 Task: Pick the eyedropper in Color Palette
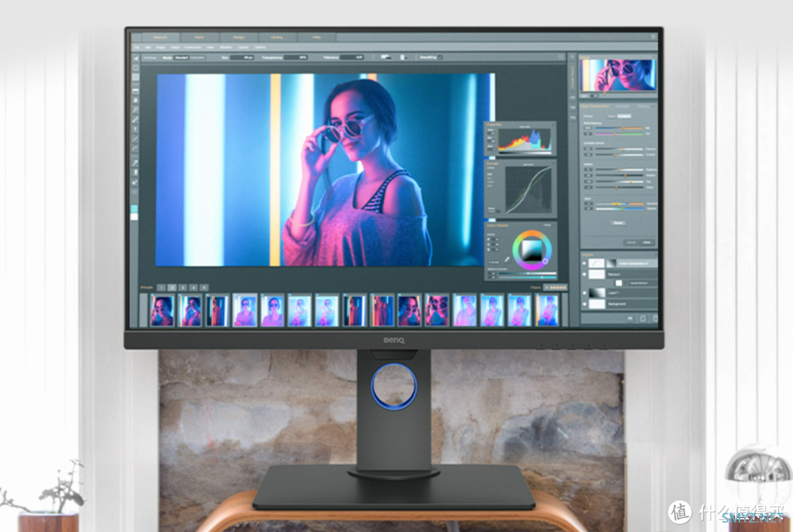coord(507,259)
